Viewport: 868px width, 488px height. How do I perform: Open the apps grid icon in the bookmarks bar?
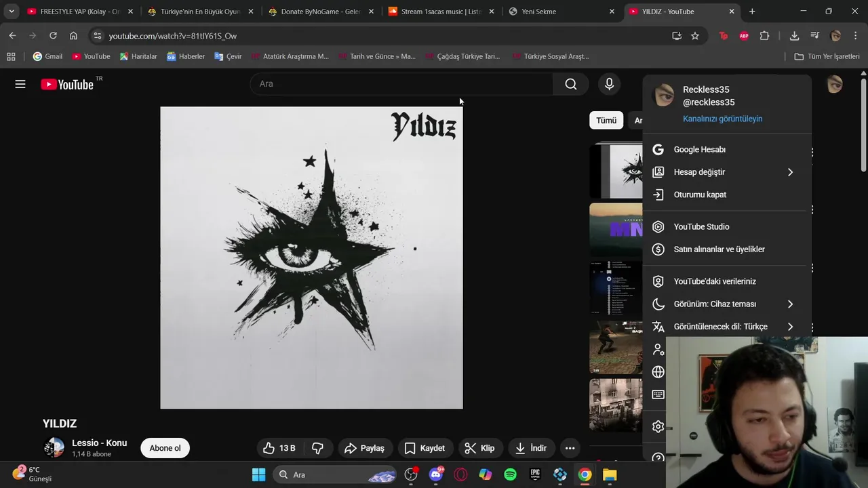point(11,56)
